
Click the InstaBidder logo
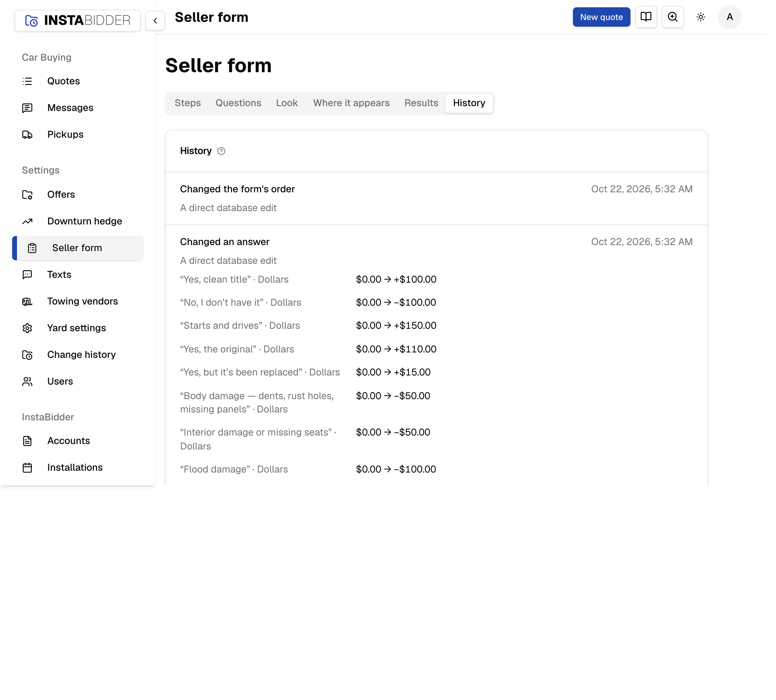pyautogui.click(x=78, y=20)
